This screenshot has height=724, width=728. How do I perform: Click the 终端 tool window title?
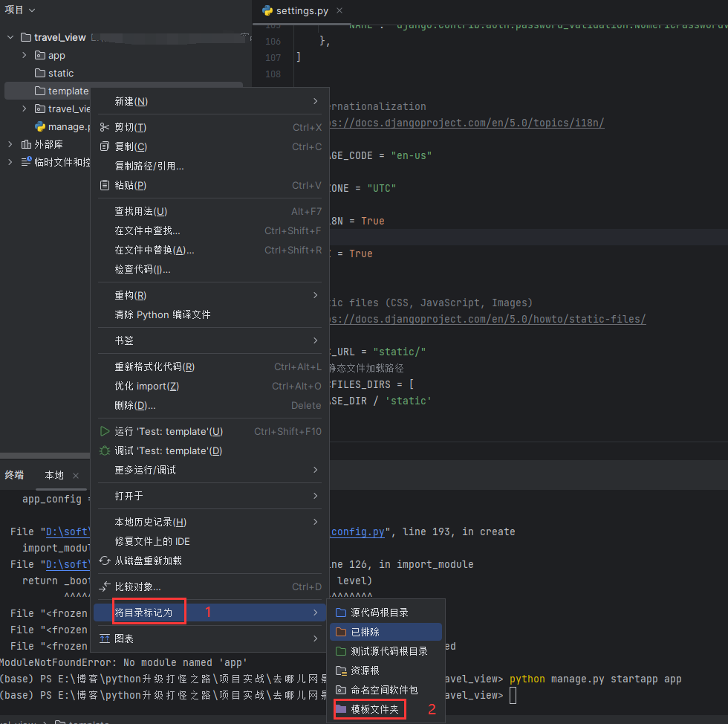point(14,474)
